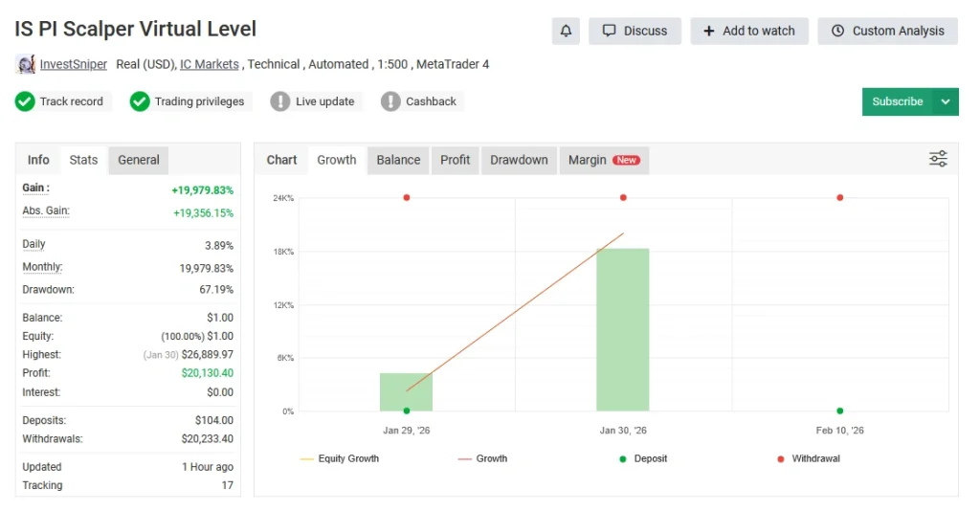Click the Profit value $20,130.40
The image size is (980, 511).
tap(208, 373)
